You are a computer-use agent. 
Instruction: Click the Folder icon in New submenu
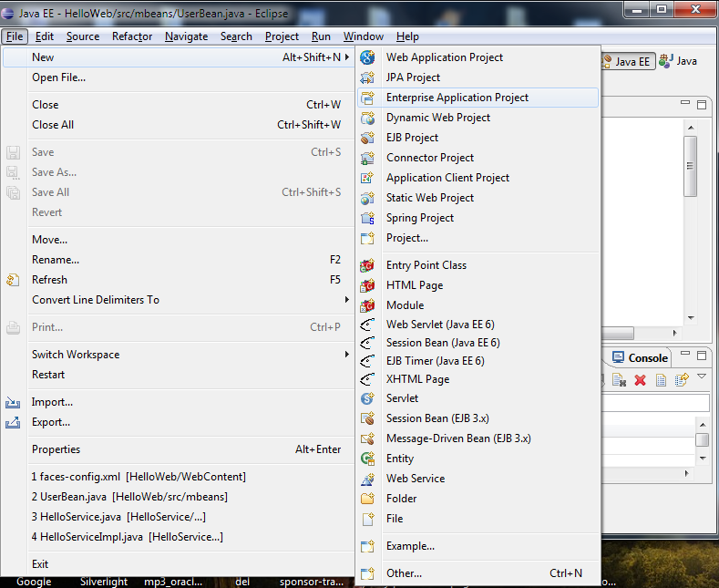point(367,499)
